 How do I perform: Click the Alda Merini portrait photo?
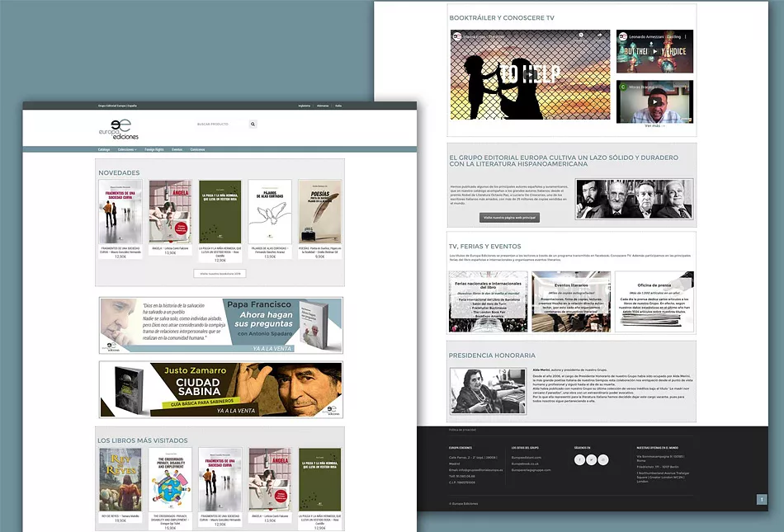(x=488, y=391)
